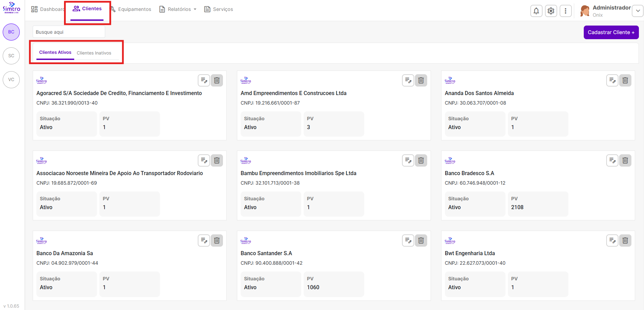Select the VC sidebar avatar
Screen dimensions: 644x310
11,80
